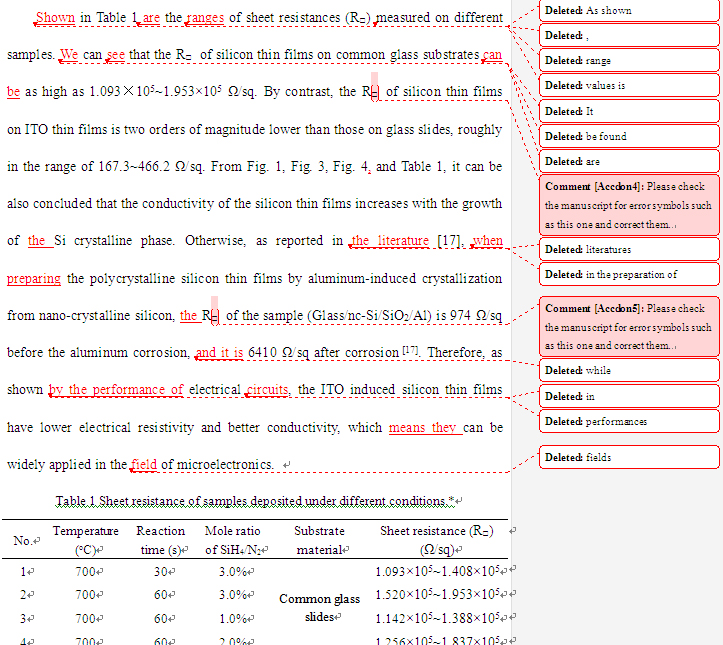Click the "Reaction time (s)" table header

[x=160, y=540]
